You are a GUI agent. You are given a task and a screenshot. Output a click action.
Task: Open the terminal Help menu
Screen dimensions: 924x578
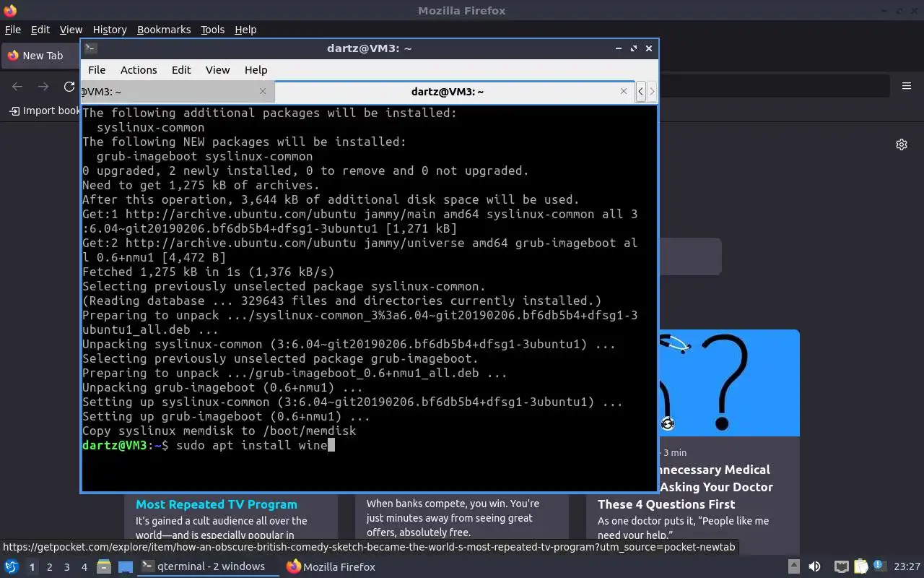tap(256, 70)
